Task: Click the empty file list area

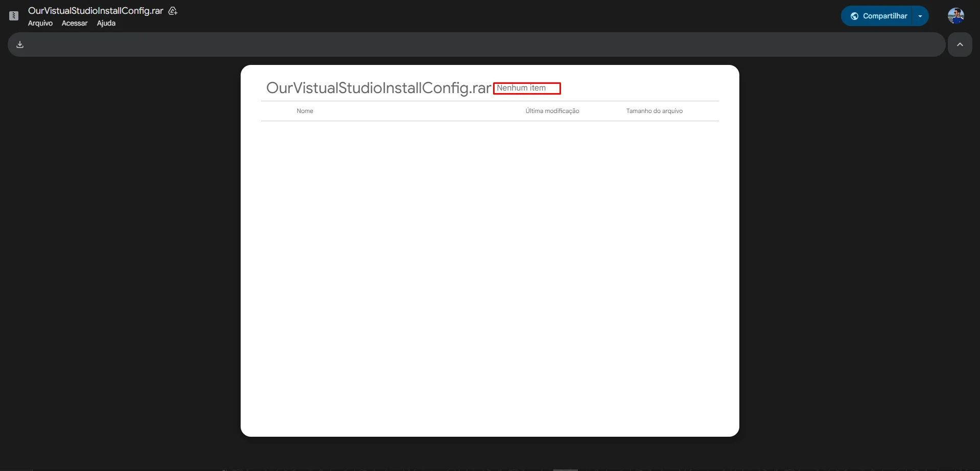Action: click(489, 276)
